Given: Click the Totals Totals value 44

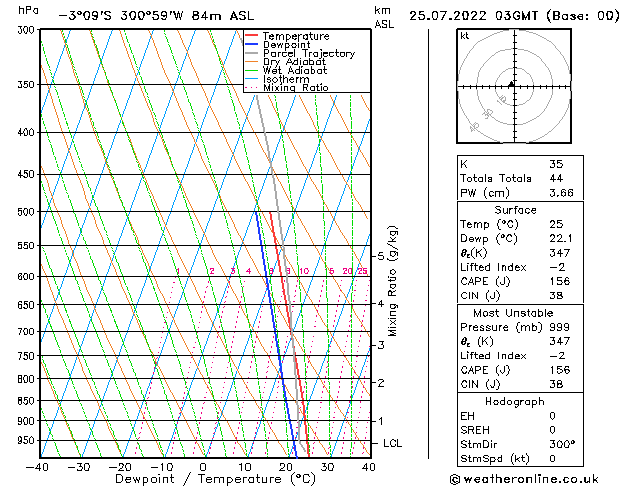Looking at the screenshot, I should coord(556,178).
